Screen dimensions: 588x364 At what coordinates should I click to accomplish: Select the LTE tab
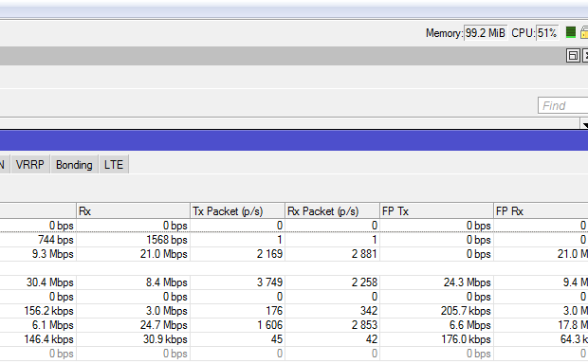[x=114, y=165]
